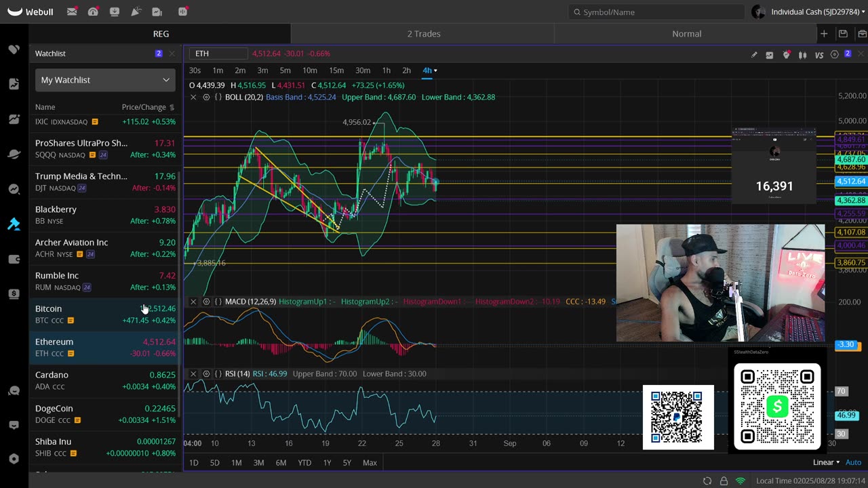Select Blackberry in the watchlist
This screenshot has height=488, width=868.
(x=105, y=215)
